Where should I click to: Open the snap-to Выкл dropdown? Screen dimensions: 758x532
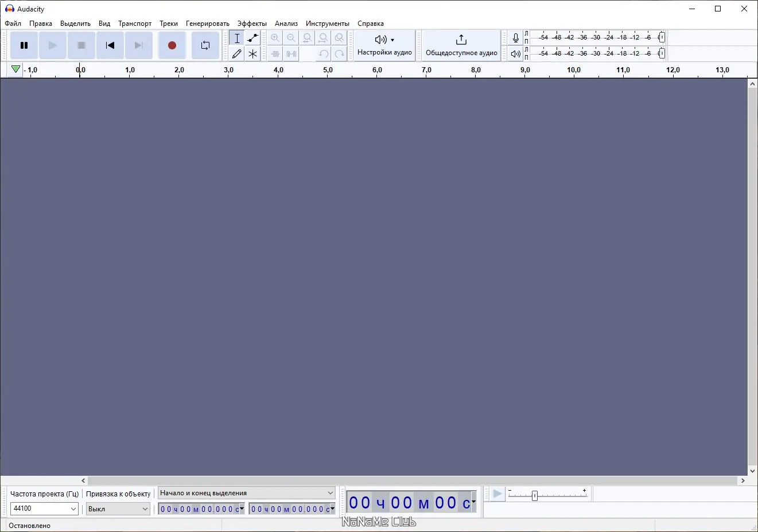click(118, 508)
